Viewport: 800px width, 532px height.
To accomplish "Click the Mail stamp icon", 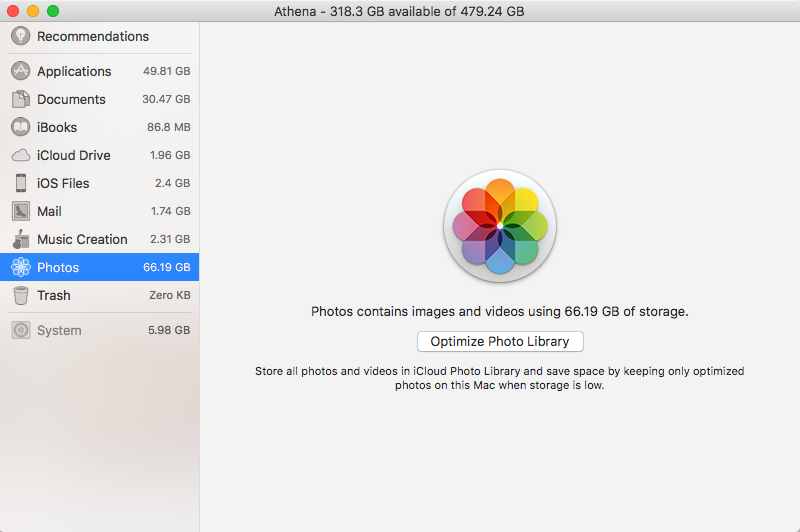I will click(20, 211).
